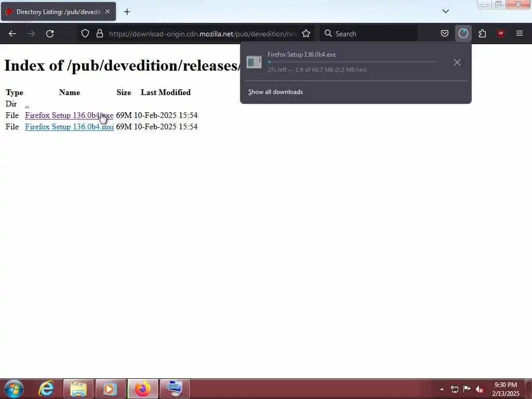Screen dimensions: 532x399
Task: Launch Internet Explorer from taskbar
Action: pos(46,389)
